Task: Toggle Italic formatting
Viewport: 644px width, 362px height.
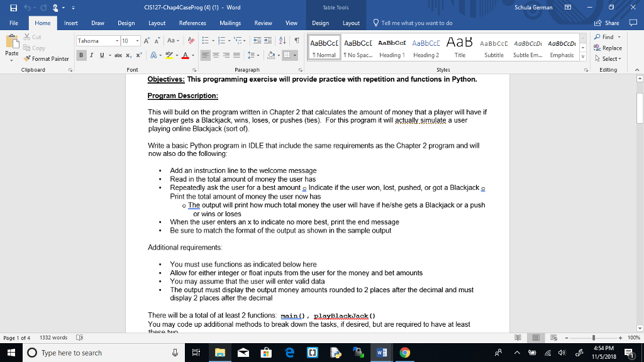Action: point(91,55)
